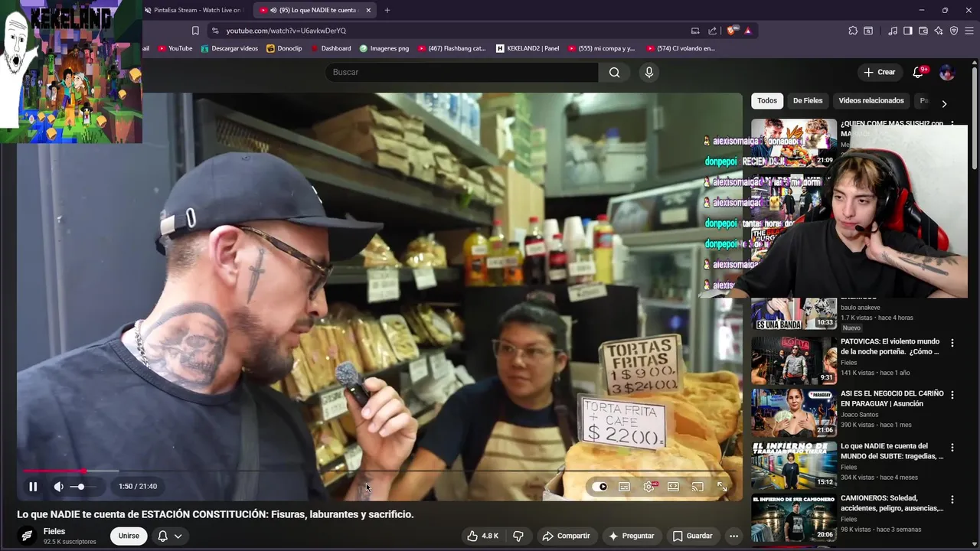Share the page with the address bar share icon

[x=713, y=31]
